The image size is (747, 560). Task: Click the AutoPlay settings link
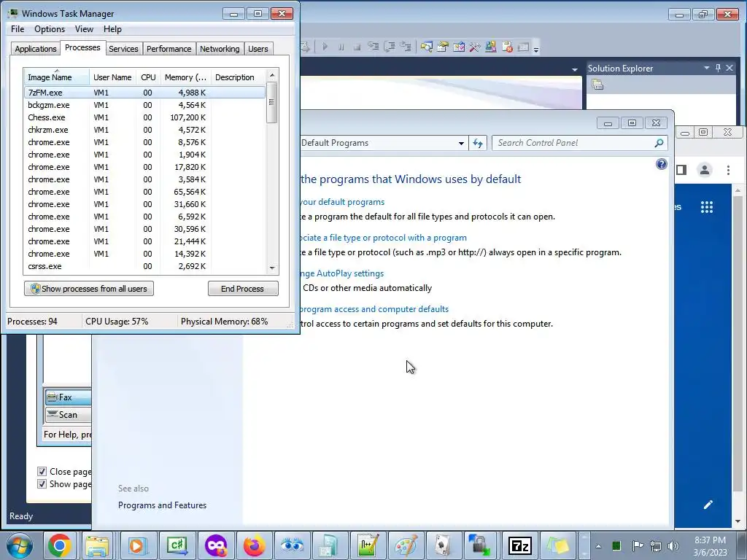[342, 273]
